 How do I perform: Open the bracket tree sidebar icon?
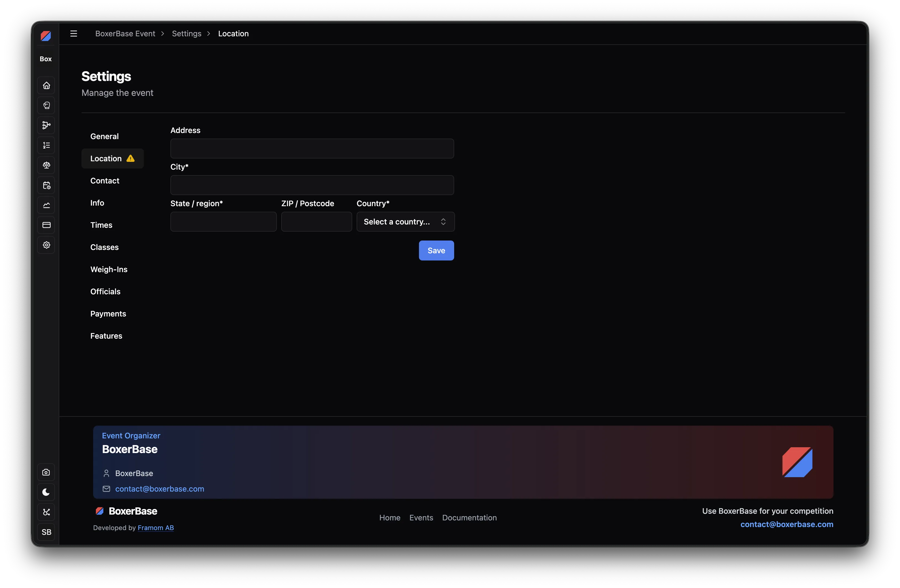(x=46, y=125)
